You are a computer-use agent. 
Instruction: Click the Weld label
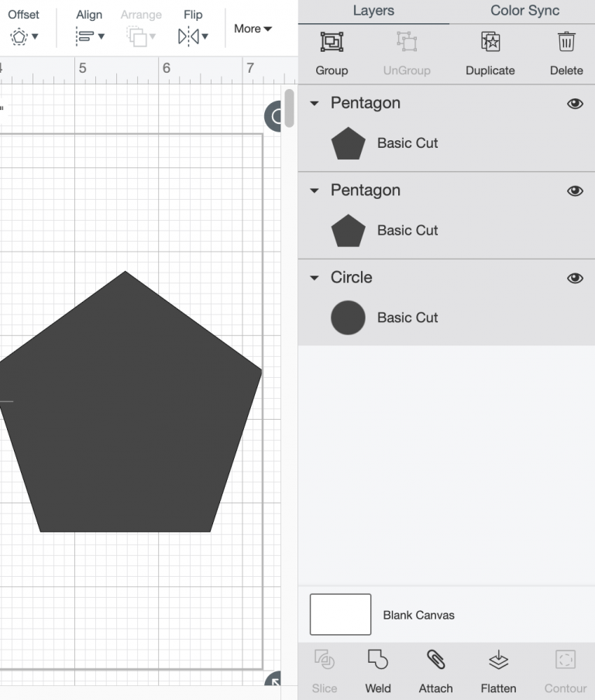click(378, 688)
